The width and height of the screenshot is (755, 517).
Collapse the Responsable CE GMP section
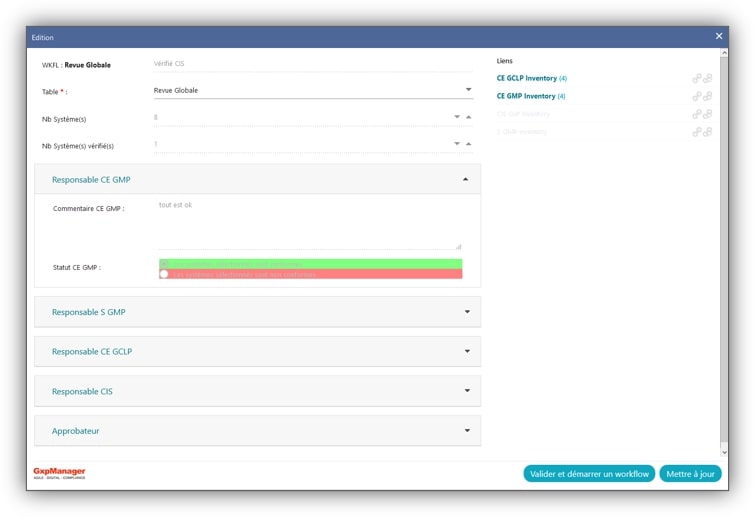click(x=466, y=180)
